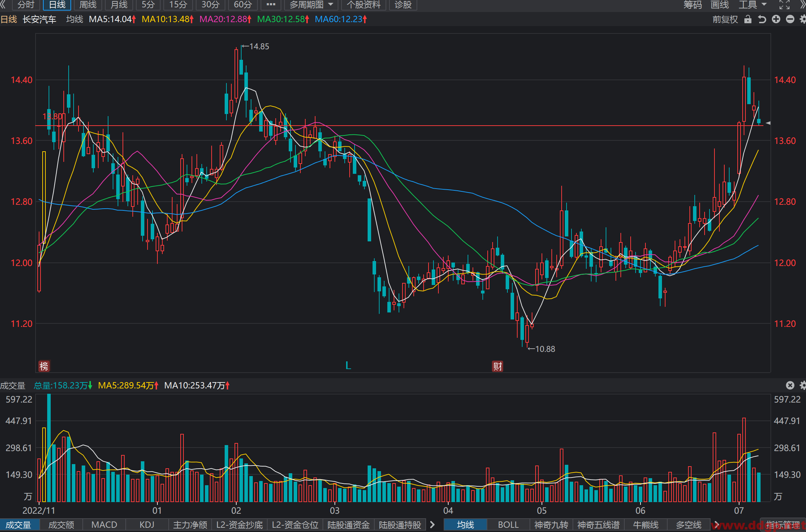The height and width of the screenshot is (532, 806).
Task: Zoom in with the plus circle icon
Action: (x=776, y=19)
